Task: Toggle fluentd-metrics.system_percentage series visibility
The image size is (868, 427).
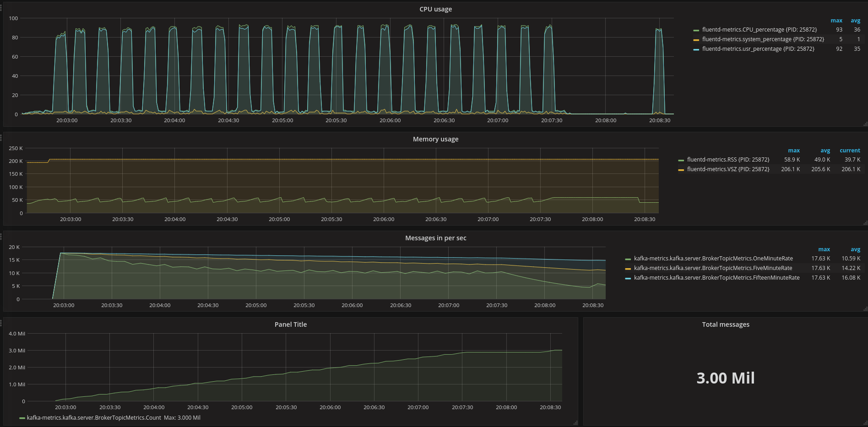Action: (x=763, y=39)
